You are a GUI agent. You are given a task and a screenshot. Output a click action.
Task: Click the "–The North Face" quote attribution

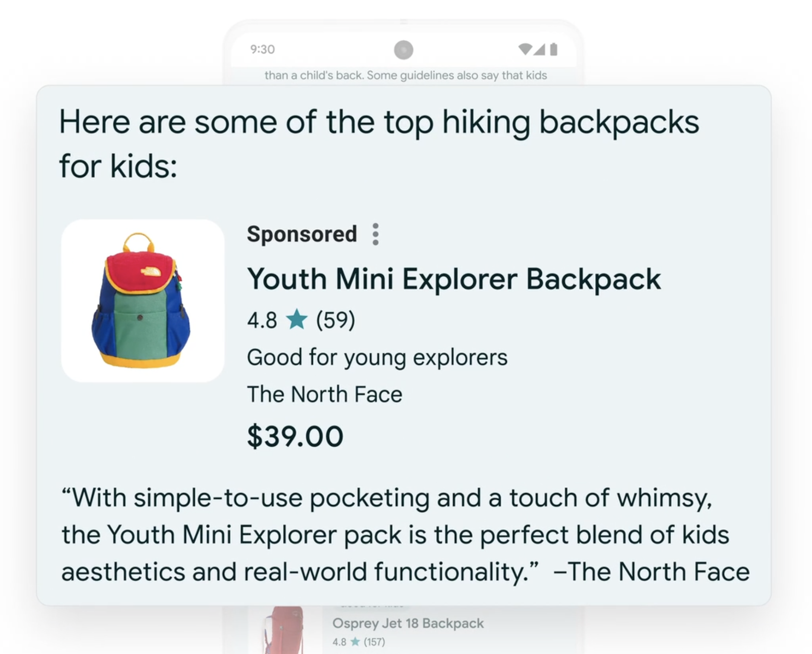point(651,571)
